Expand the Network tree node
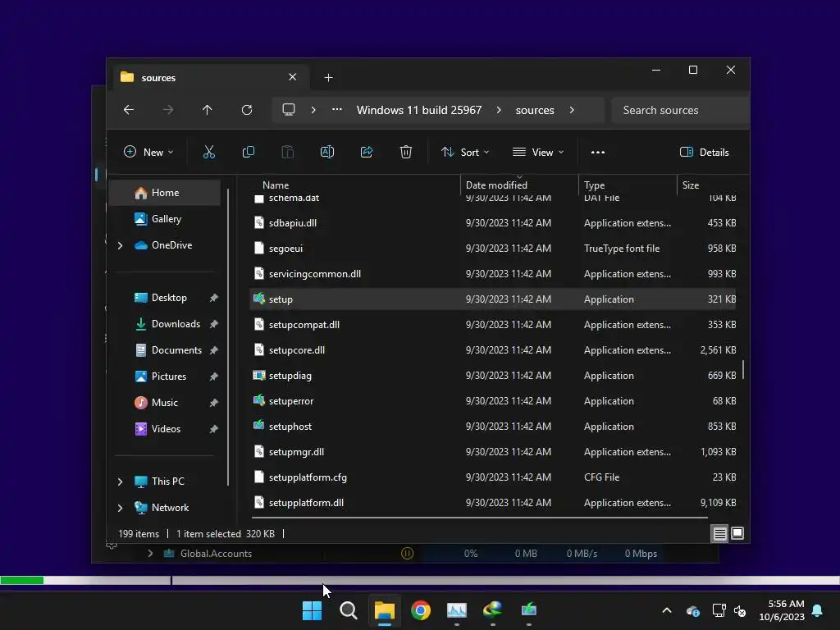840x630 pixels. 120,508
